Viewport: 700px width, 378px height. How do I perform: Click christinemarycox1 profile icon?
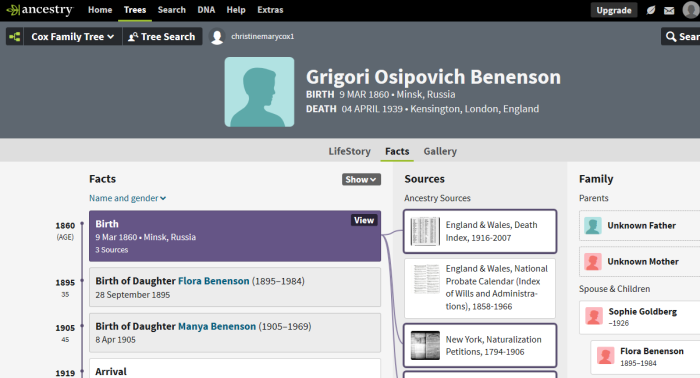pyautogui.click(x=217, y=37)
